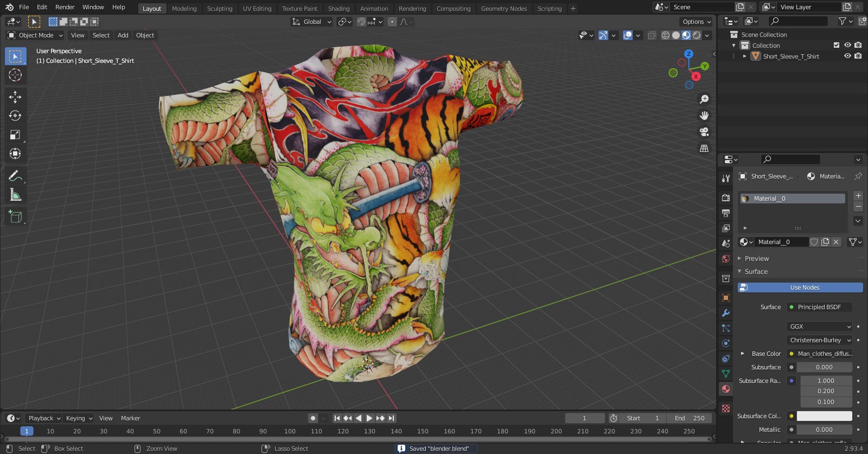Click the Subsurface value slider
The width and height of the screenshot is (868, 454).
pos(824,367)
